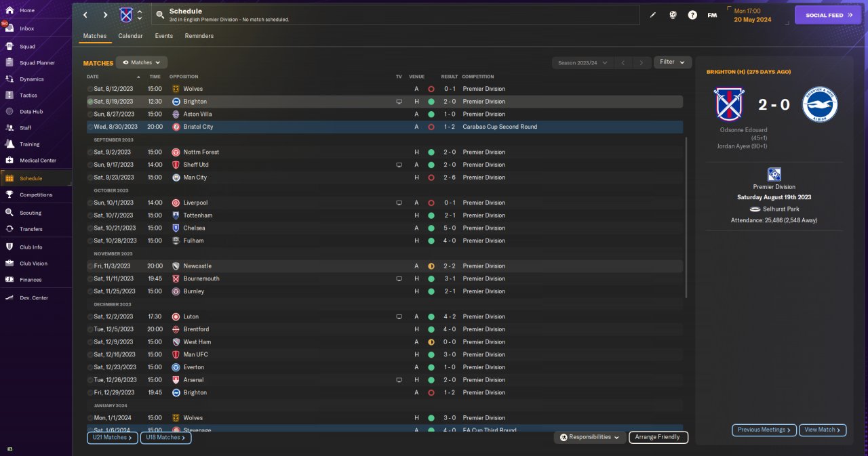Open the Tactics board icon
The image size is (868, 456).
tap(9, 96)
